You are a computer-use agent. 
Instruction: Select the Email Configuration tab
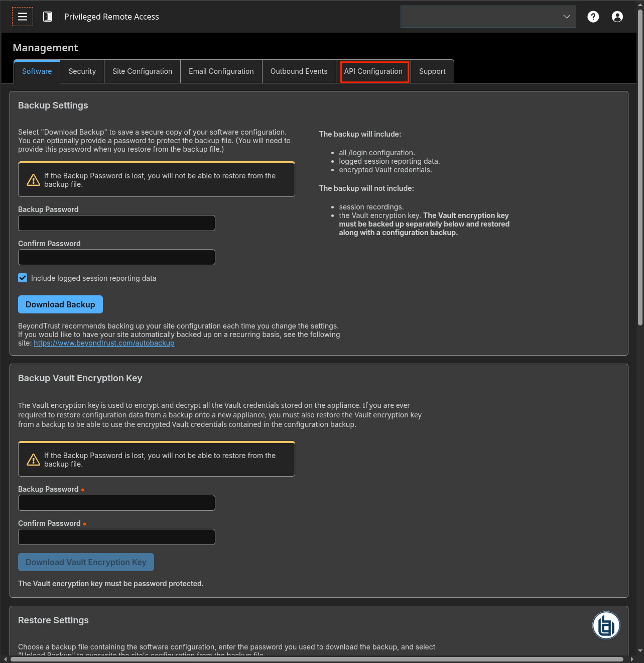click(x=221, y=71)
